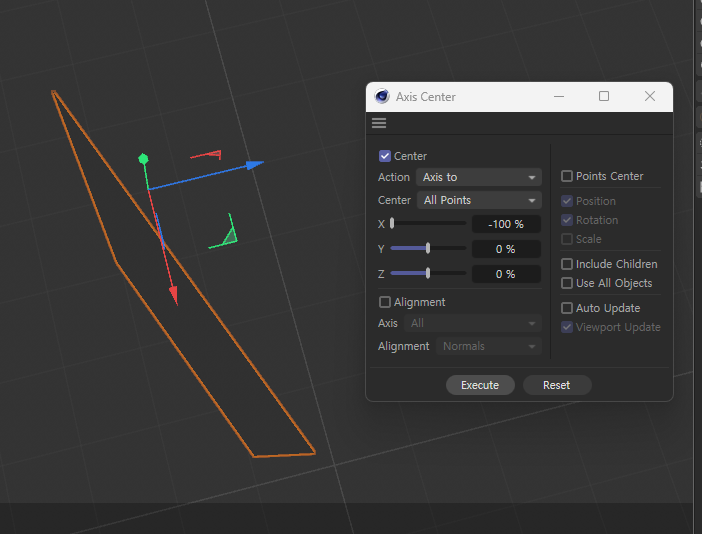The height and width of the screenshot is (534, 702).
Task: Click the Y slider handle
Action: (428, 248)
